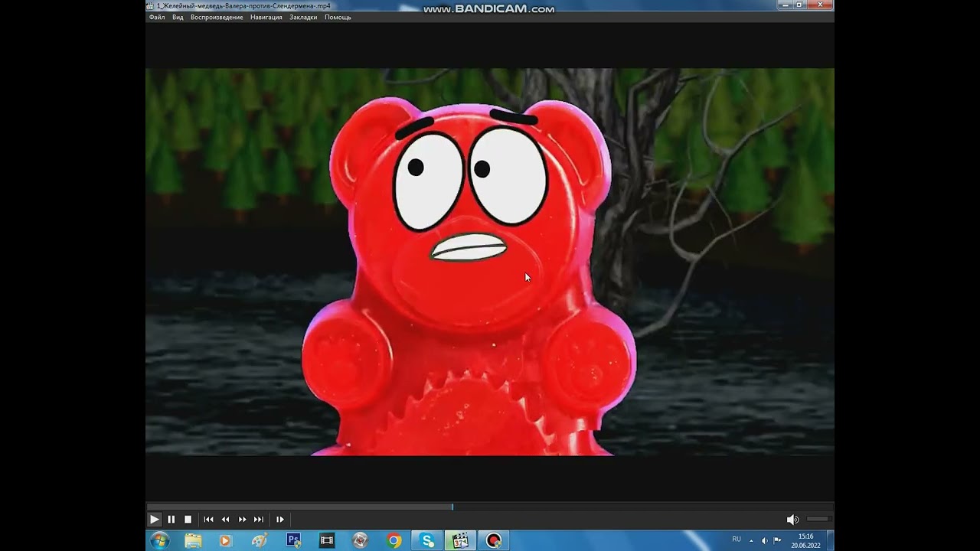The image size is (980, 551).
Task: Pause the video playback
Action: point(171,519)
